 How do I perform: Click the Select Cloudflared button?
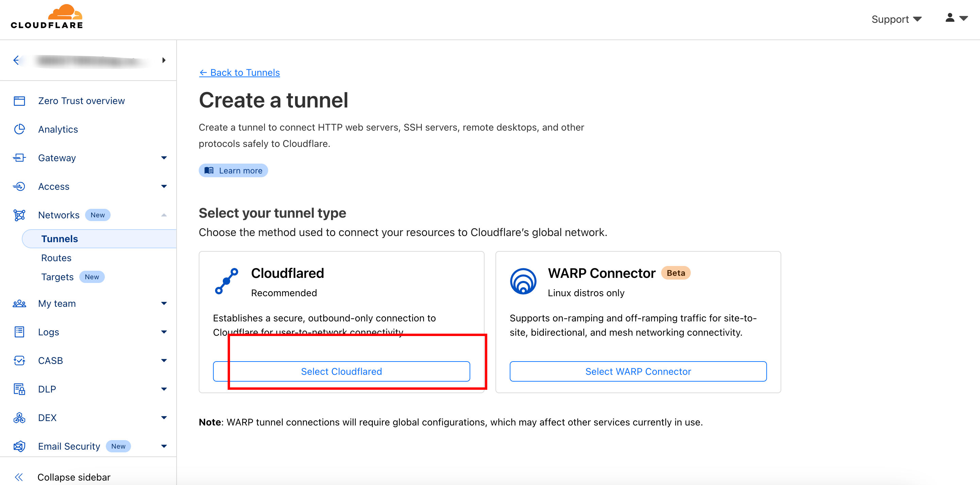(x=341, y=371)
